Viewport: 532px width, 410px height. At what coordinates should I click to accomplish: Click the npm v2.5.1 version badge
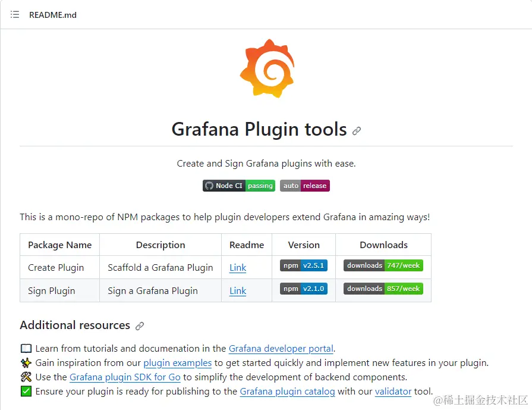point(304,265)
